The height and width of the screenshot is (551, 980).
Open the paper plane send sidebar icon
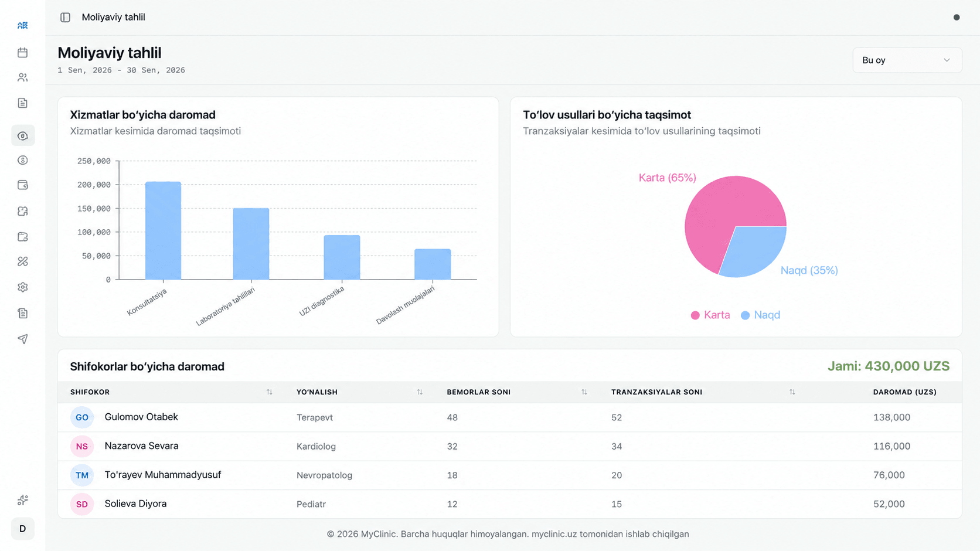click(x=22, y=339)
